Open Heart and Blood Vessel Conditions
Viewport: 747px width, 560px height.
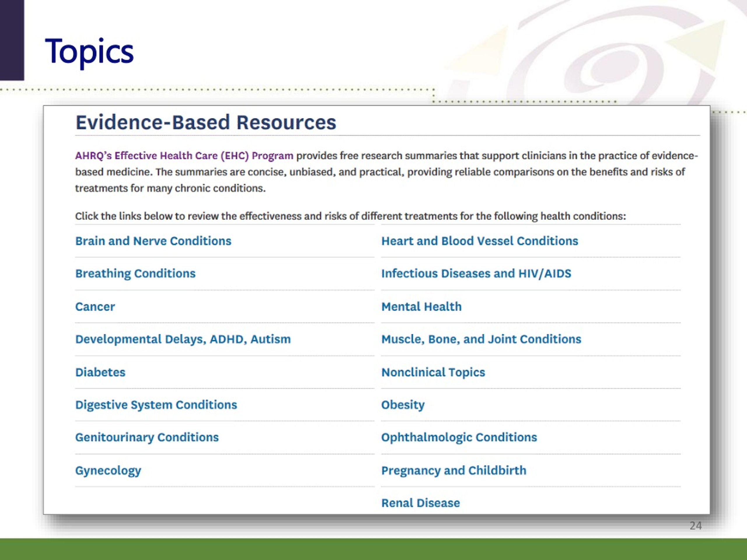pos(479,241)
